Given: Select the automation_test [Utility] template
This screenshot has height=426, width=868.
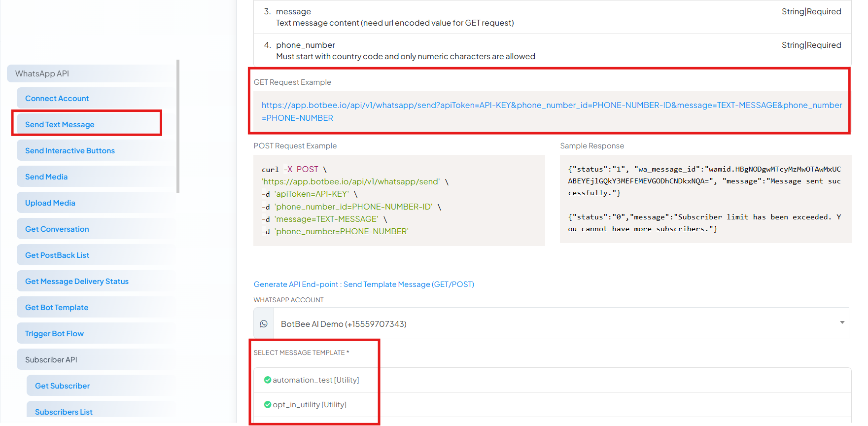Looking at the screenshot, I should [552, 380].
